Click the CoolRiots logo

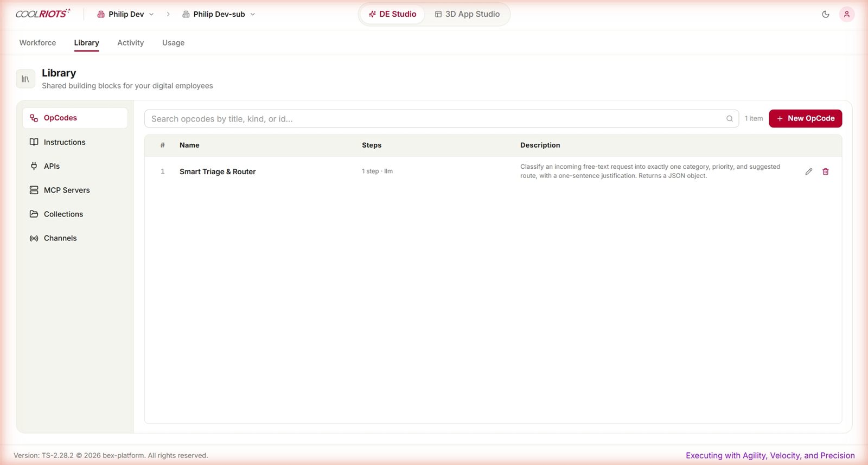[43, 14]
